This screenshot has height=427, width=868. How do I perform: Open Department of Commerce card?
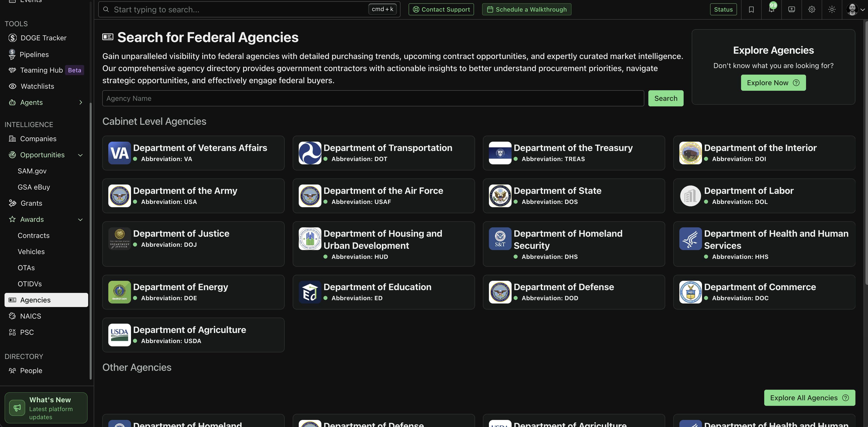coord(764,292)
